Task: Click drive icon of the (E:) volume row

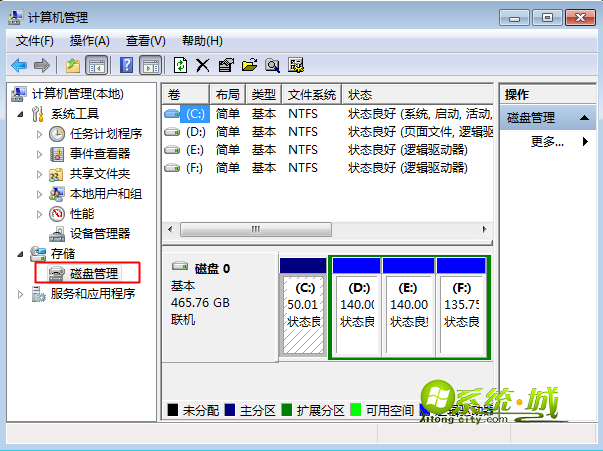Action: click(172, 150)
